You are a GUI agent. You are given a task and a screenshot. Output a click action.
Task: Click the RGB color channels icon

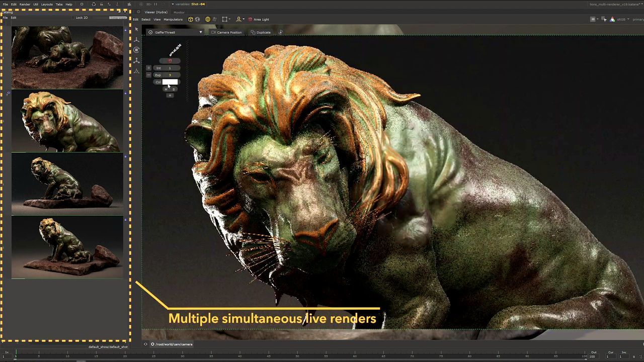(612, 20)
